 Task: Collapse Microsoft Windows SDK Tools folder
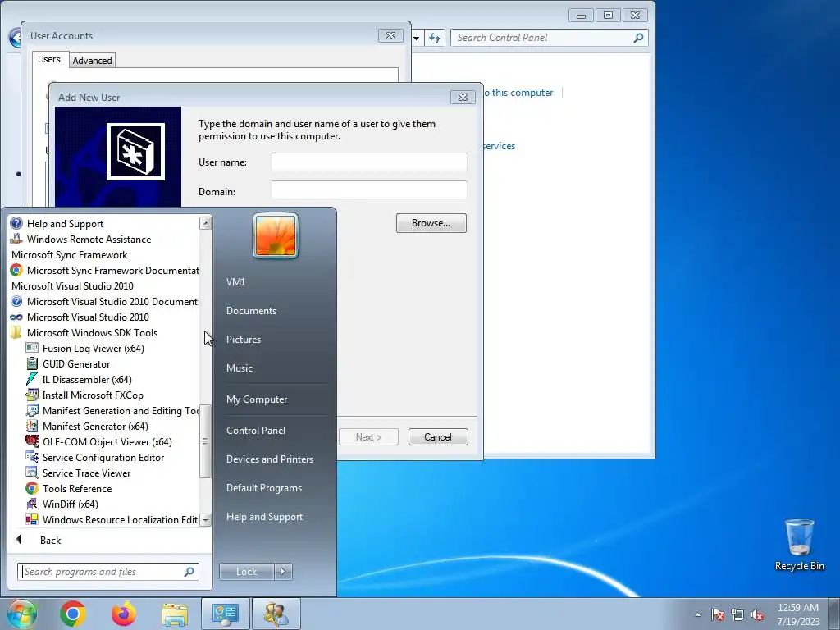(84, 333)
